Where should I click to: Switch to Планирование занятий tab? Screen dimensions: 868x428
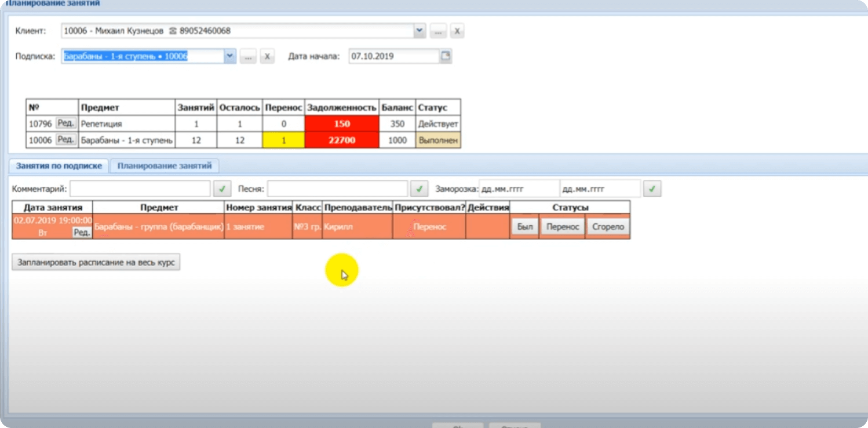point(165,166)
